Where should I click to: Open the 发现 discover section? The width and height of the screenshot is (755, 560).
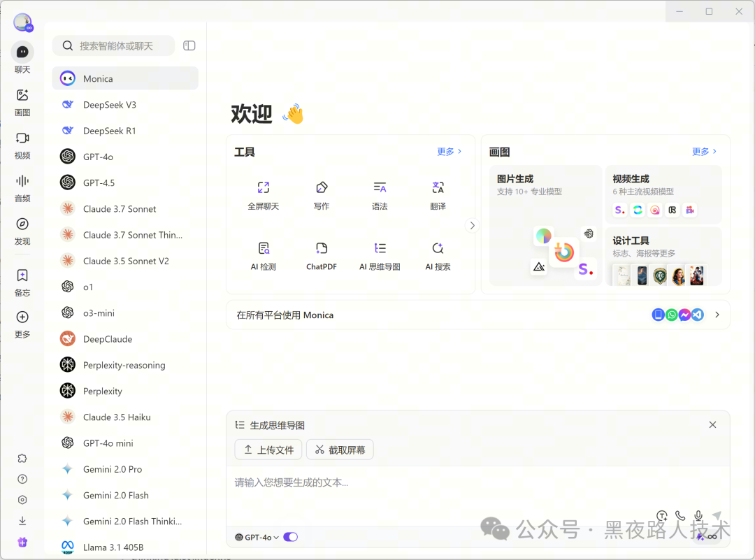click(22, 231)
